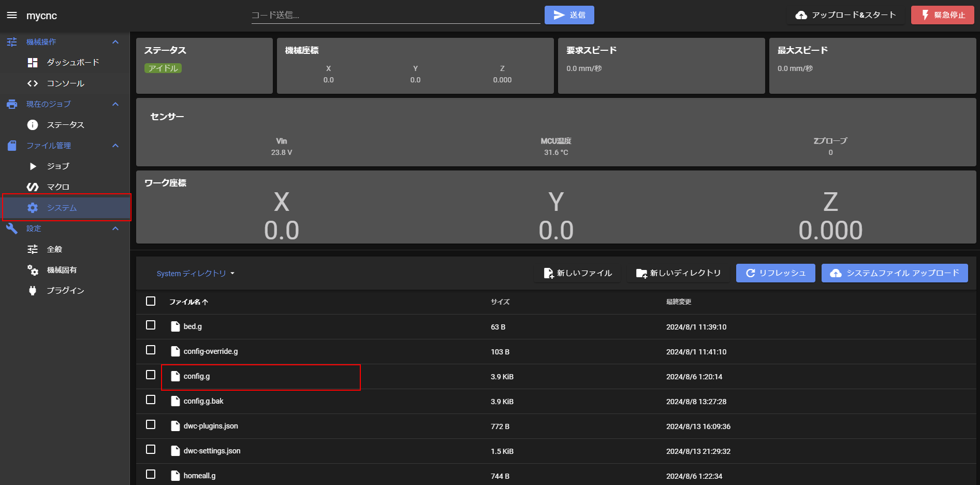Click the アイドル status badge
The image size is (980, 485).
coord(163,68)
